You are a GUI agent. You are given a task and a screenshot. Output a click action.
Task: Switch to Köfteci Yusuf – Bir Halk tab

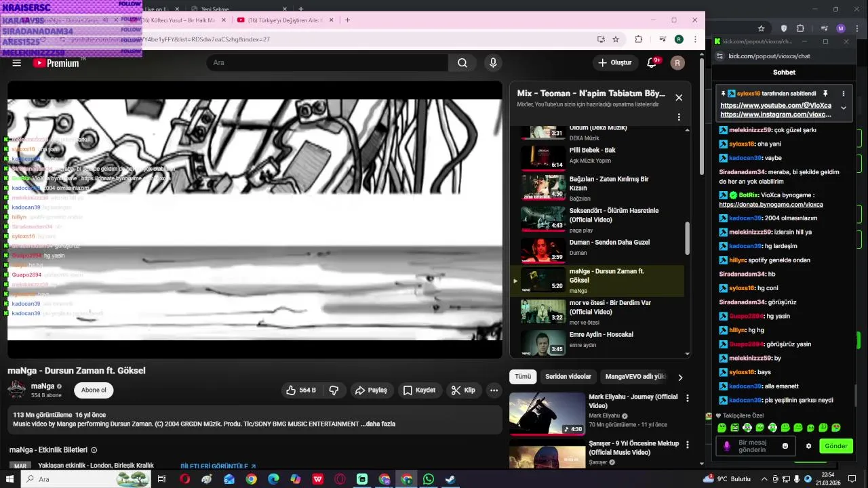pos(178,20)
